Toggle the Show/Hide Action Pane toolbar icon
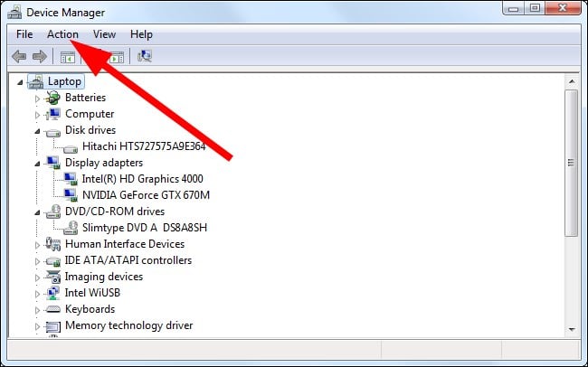 point(117,57)
